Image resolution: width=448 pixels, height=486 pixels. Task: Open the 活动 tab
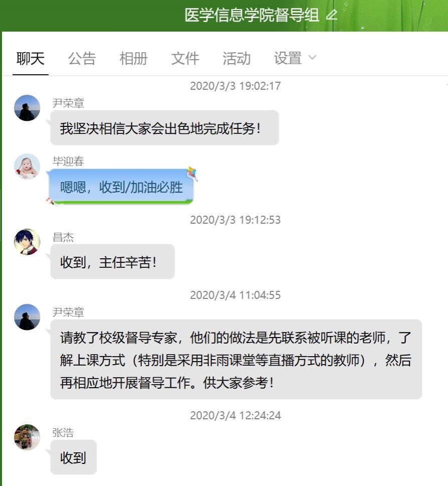click(237, 58)
